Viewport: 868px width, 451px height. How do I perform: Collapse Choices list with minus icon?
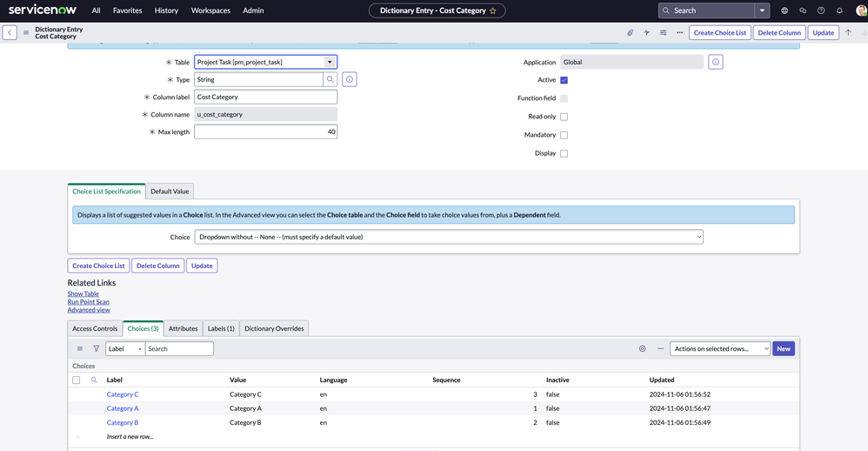click(660, 348)
